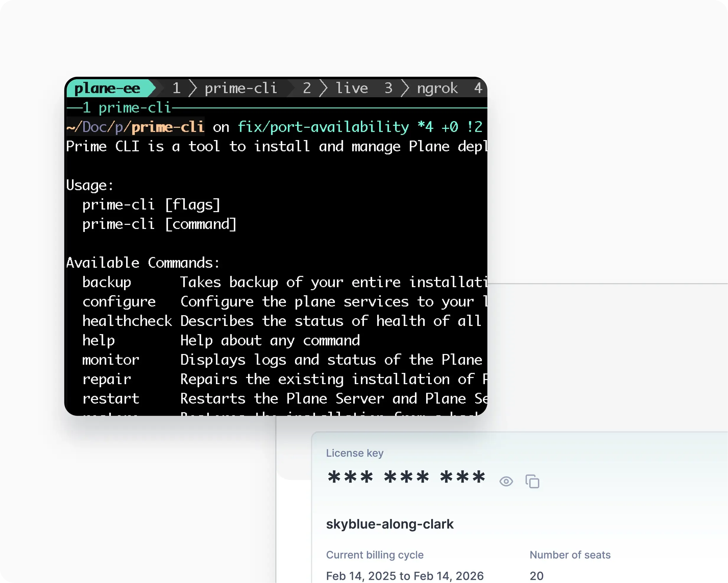Image resolution: width=728 pixels, height=583 pixels.
Task: Copy the license key to clipboard
Action: point(532,482)
